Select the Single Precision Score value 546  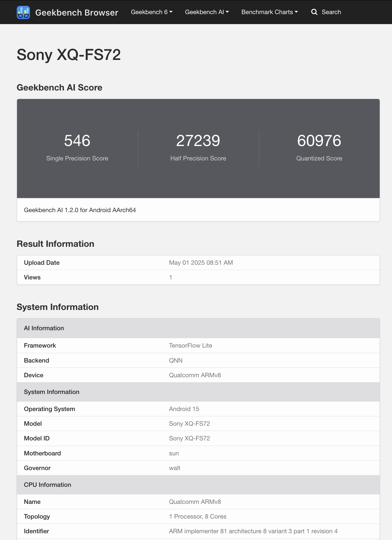point(77,140)
